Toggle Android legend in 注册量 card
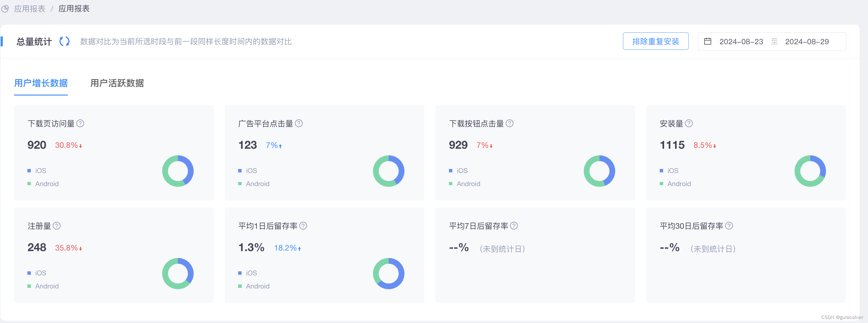Viewport: 868px width, 323px height. [43, 286]
